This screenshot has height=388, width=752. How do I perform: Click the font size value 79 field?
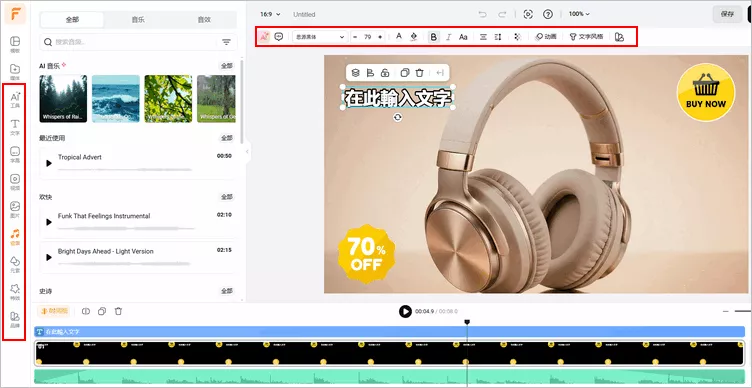point(368,36)
